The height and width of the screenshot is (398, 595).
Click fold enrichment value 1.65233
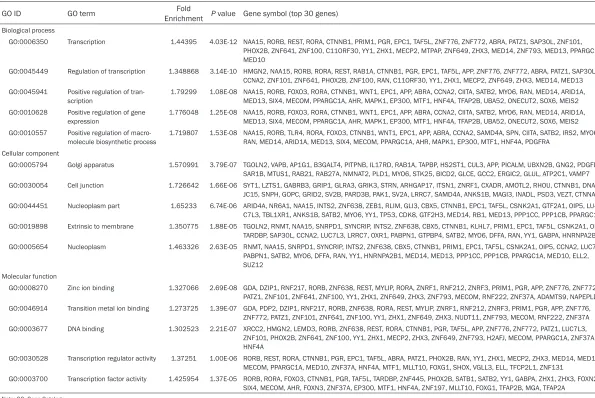tap(184, 206)
